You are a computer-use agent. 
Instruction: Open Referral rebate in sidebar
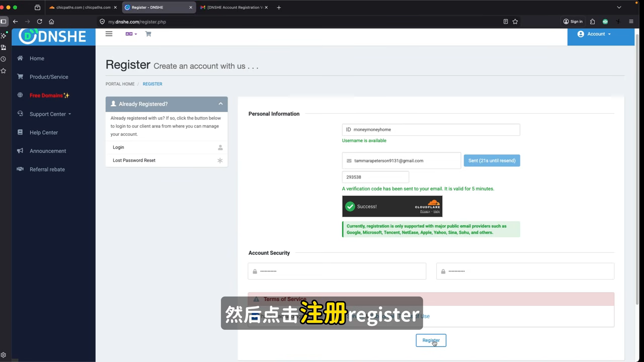tap(47, 169)
